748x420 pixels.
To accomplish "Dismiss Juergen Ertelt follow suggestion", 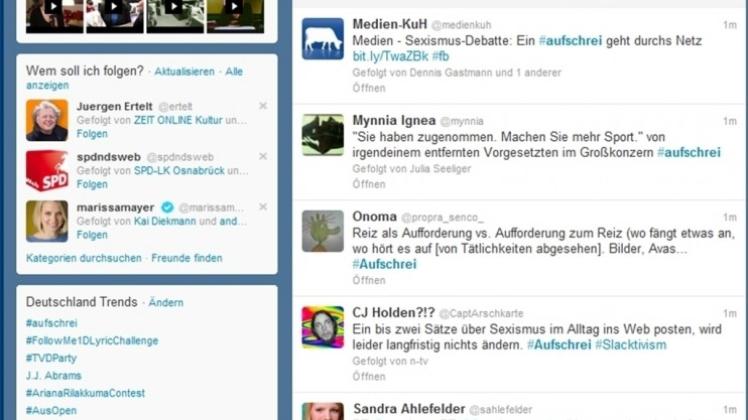I will (x=263, y=106).
